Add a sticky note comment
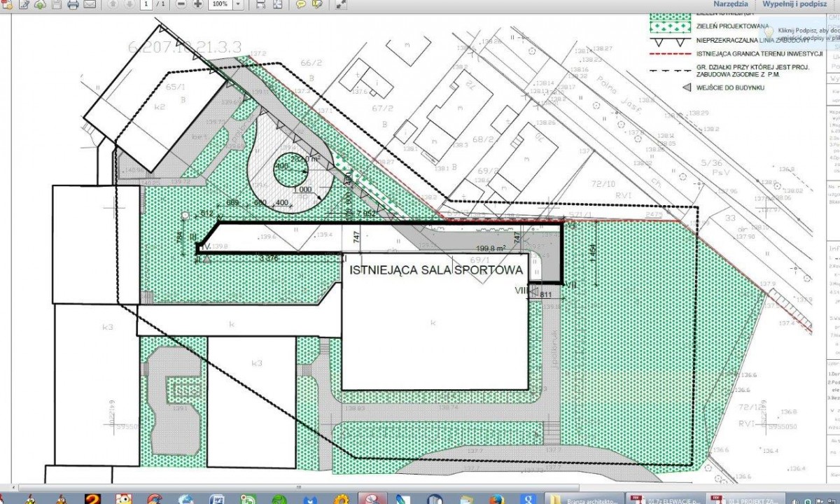Screen dimensions: 840x504 pos(300,4)
